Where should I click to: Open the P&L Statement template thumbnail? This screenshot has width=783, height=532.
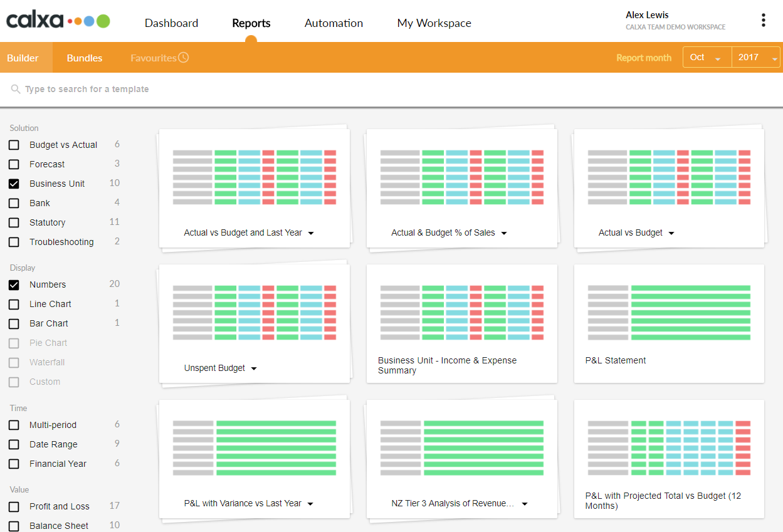click(x=669, y=313)
